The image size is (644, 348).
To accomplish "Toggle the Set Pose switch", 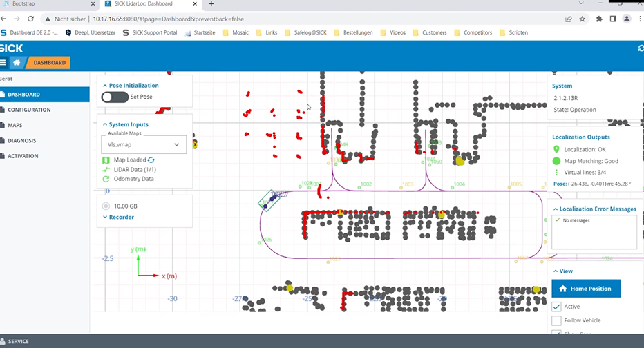I will pyautogui.click(x=115, y=97).
